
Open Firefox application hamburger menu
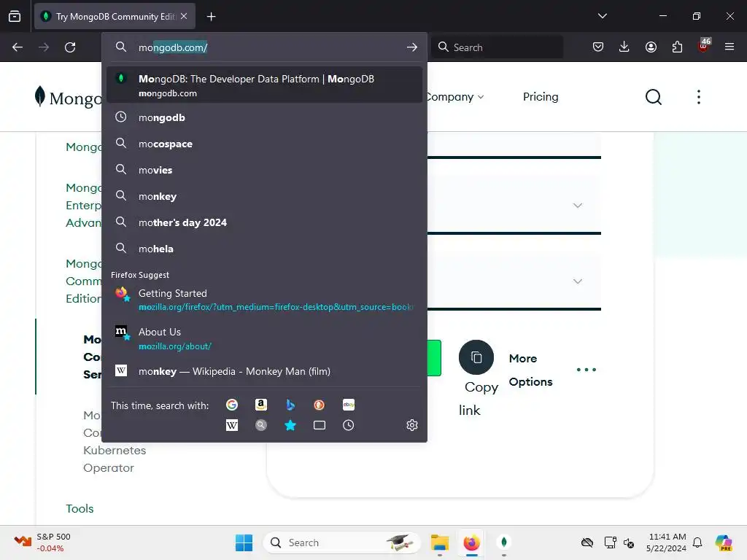pyautogui.click(x=729, y=47)
